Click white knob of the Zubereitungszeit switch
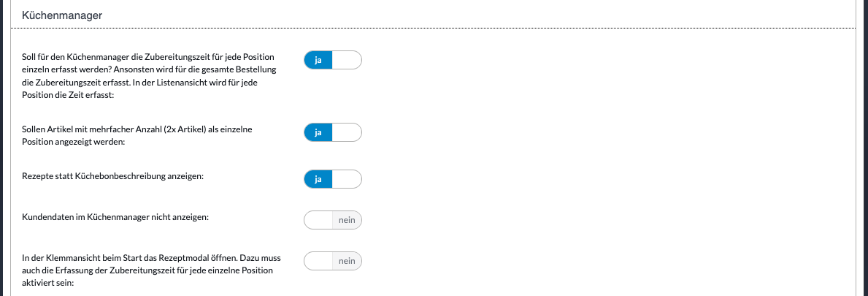The image size is (868, 296). pyautogui.click(x=347, y=60)
